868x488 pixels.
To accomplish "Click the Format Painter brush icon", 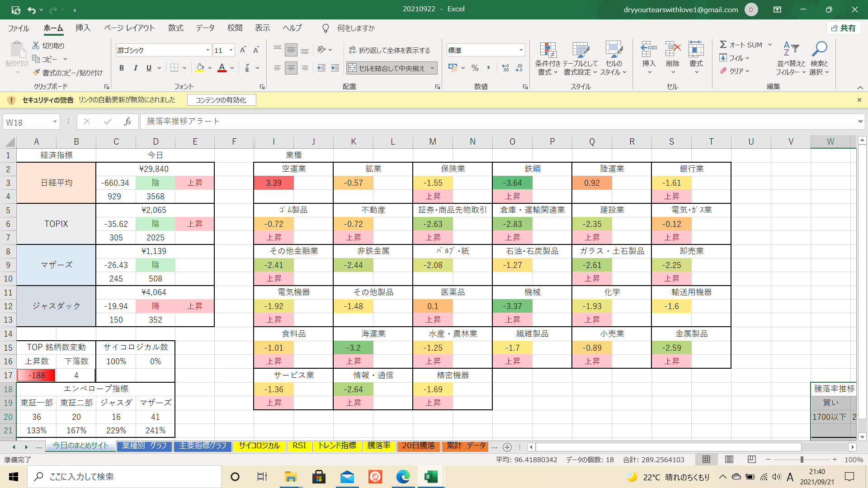I will (x=37, y=72).
